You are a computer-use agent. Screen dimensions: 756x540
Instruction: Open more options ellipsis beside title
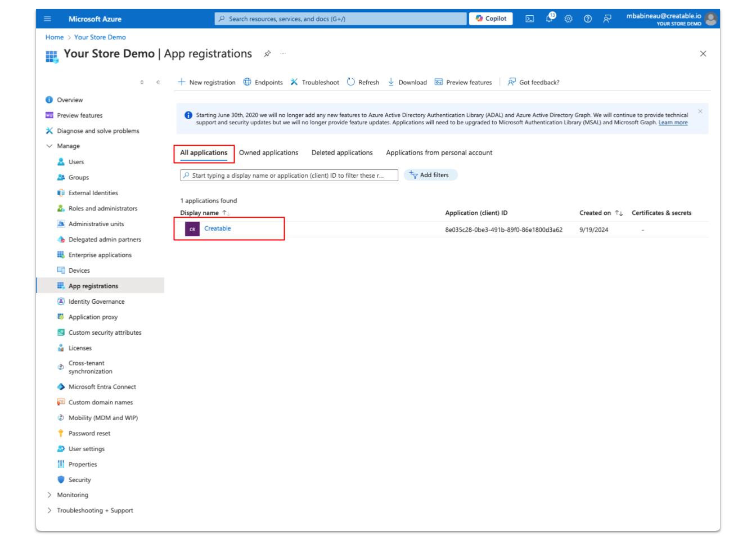tap(282, 54)
